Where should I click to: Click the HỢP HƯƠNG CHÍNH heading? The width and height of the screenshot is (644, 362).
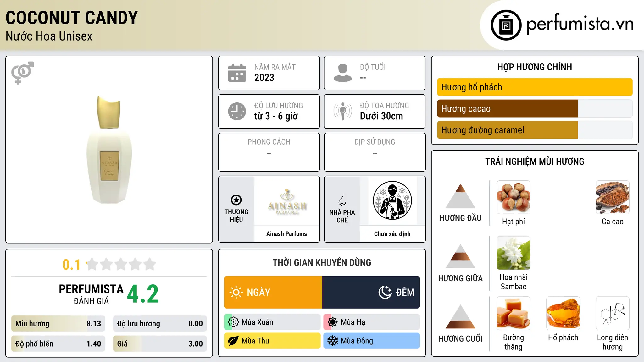(x=535, y=67)
